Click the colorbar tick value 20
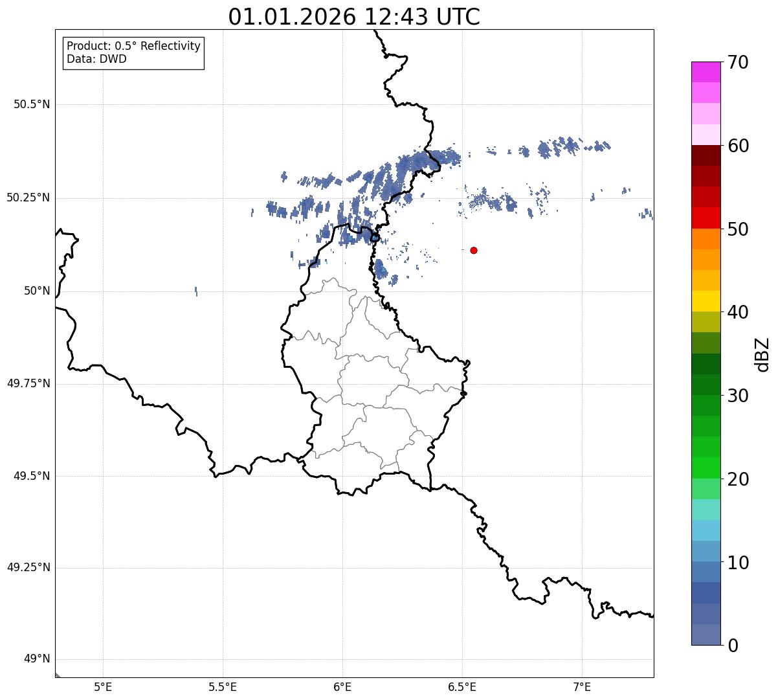The height and width of the screenshot is (700, 778). (738, 479)
